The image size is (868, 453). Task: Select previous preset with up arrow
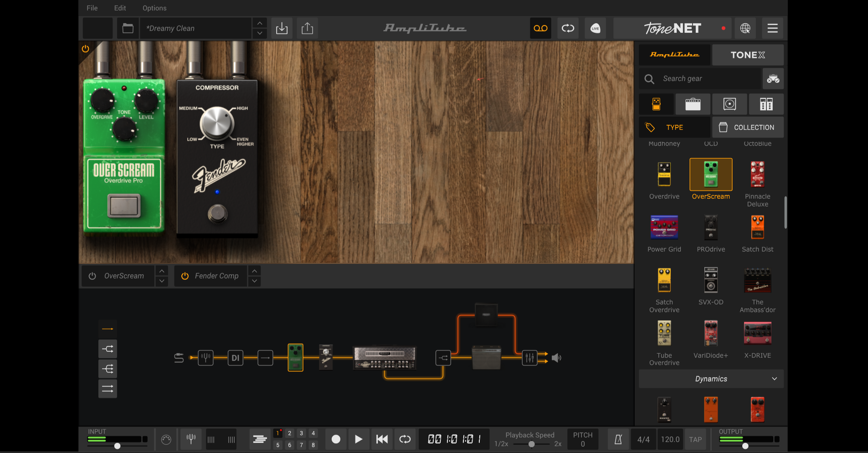(260, 23)
